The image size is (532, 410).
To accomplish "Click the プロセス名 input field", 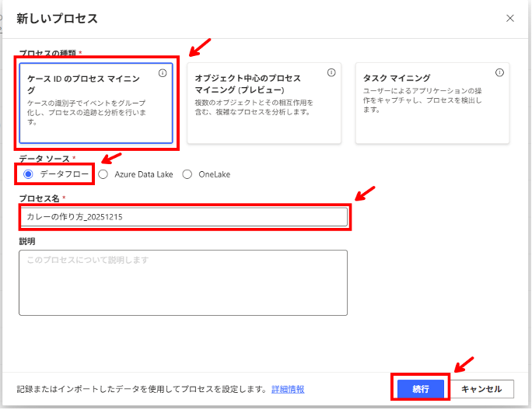I will pyautogui.click(x=184, y=217).
